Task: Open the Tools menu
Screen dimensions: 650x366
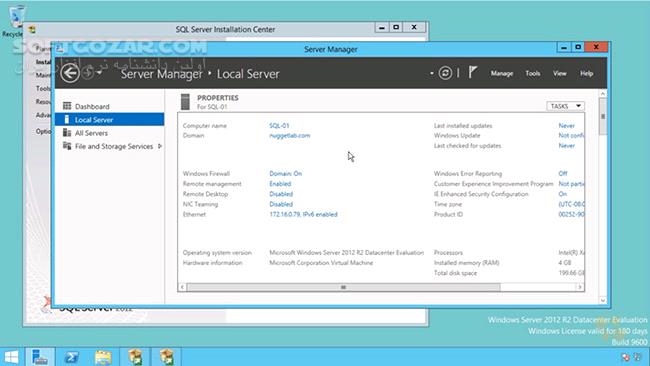Action: [x=533, y=73]
